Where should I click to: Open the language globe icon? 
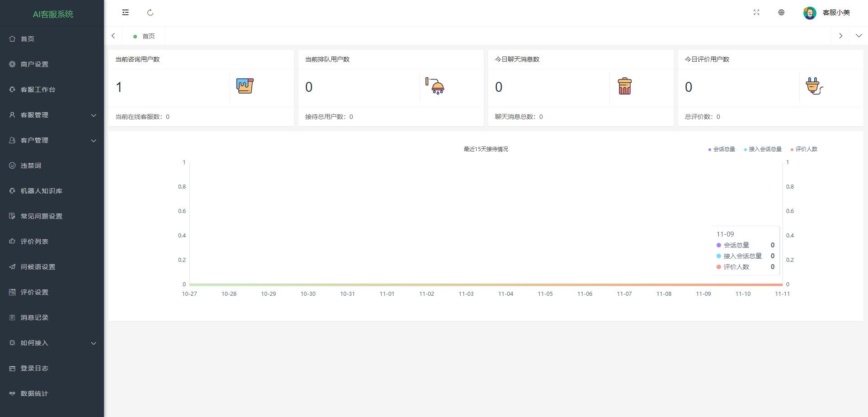[x=781, y=13]
